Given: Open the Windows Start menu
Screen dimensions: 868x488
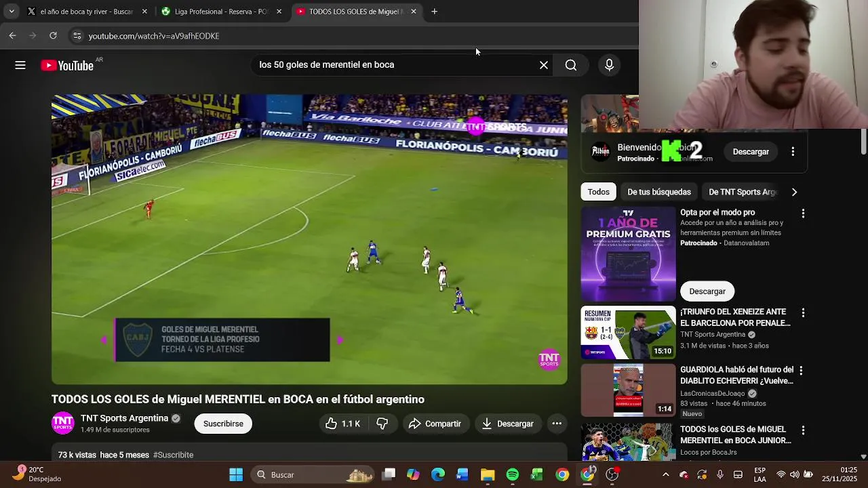Looking at the screenshot, I should [x=236, y=474].
